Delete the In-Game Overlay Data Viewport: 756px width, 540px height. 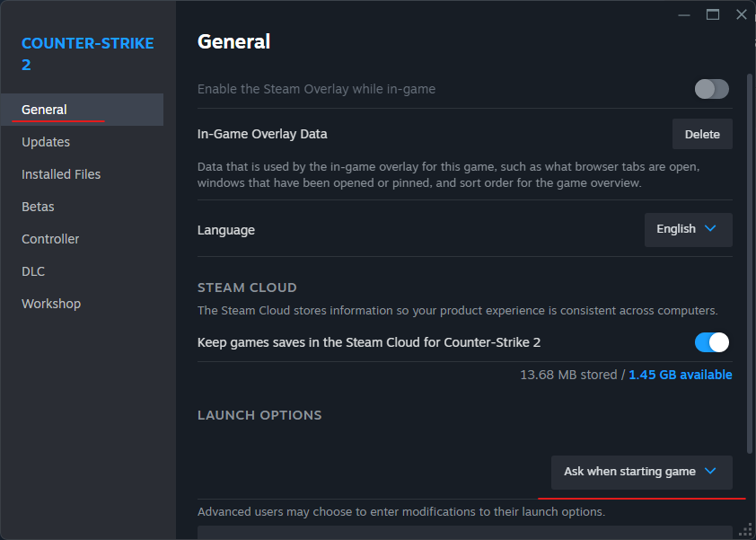coord(702,134)
